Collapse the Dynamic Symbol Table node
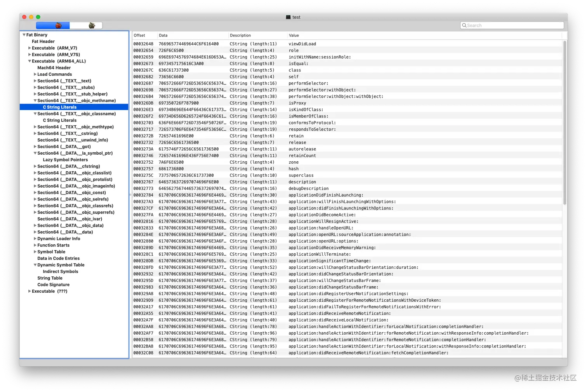The width and height of the screenshot is (587, 392). (x=35, y=265)
